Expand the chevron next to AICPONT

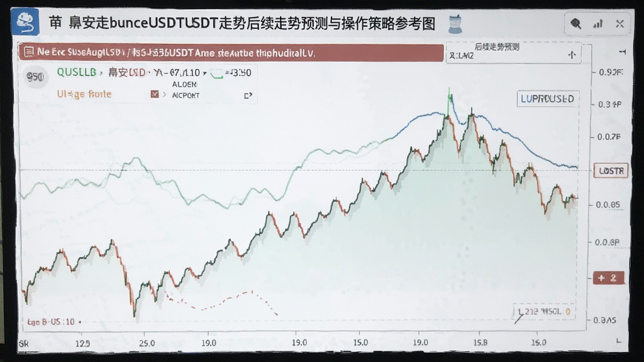click(x=164, y=95)
